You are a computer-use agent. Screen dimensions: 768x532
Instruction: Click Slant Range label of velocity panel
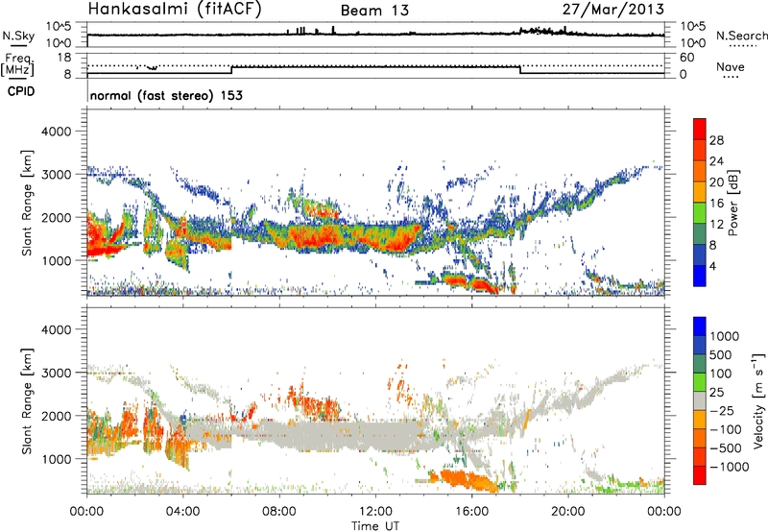27,400
